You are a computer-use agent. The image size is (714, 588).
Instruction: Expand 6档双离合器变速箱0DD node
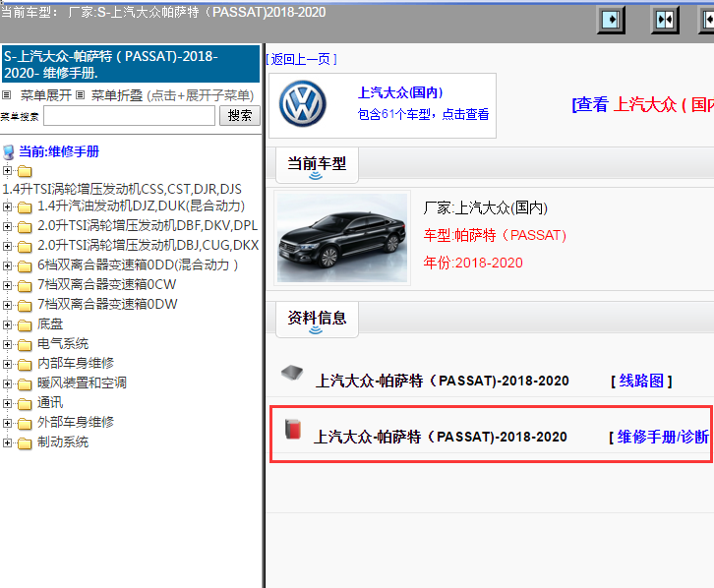[x=7, y=265]
